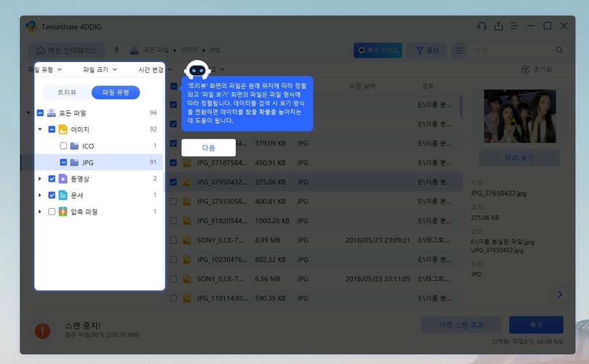This screenshot has width=589, height=364.
Task: Click the 미리 보기 preview button
Action: [519, 158]
